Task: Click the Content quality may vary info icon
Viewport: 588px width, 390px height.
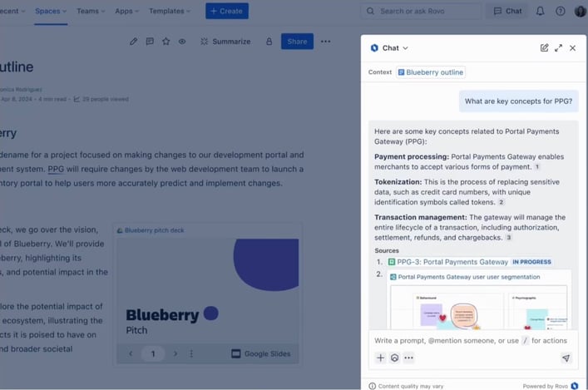Action: point(372,386)
